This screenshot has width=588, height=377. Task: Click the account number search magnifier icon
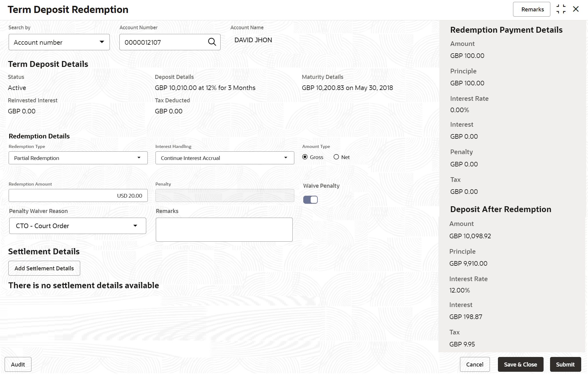point(212,42)
